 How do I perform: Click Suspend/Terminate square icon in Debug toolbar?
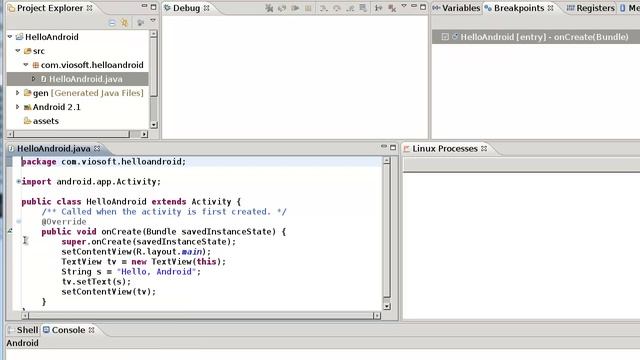(x=308, y=8)
